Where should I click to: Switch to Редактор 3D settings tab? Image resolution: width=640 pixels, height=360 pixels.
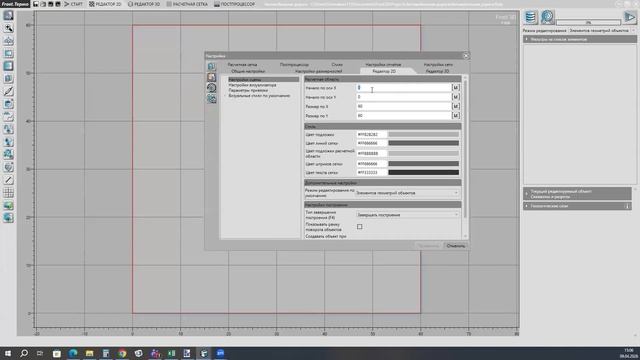click(437, 71)
